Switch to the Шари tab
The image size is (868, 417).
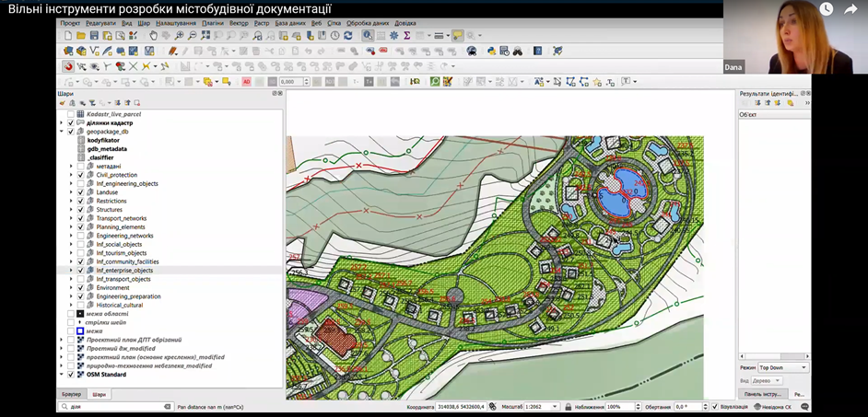(x=100, y=394)
